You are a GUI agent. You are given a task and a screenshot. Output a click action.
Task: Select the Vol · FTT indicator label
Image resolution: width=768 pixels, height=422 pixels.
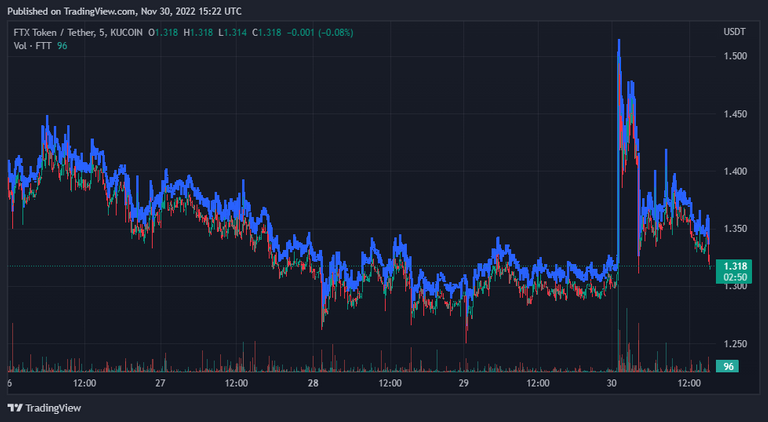pos(34,46)
